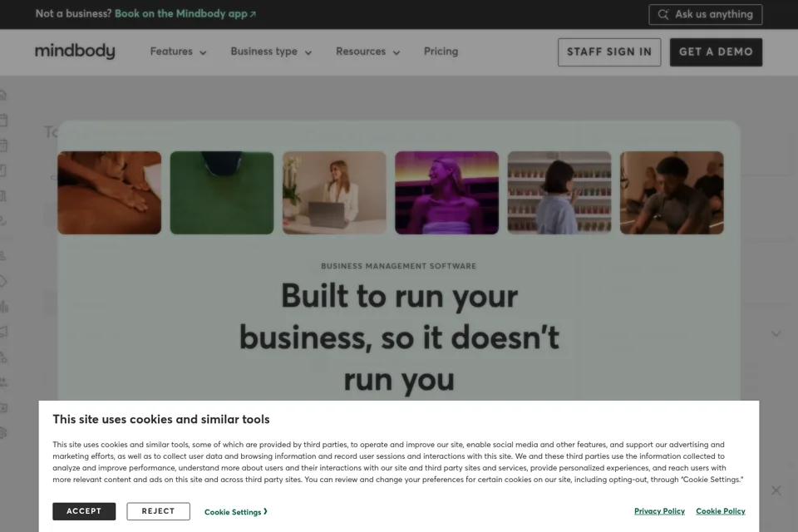Open the Privacy Policy link
Viewport: 798px width, 532px height.
pos(659,511)
